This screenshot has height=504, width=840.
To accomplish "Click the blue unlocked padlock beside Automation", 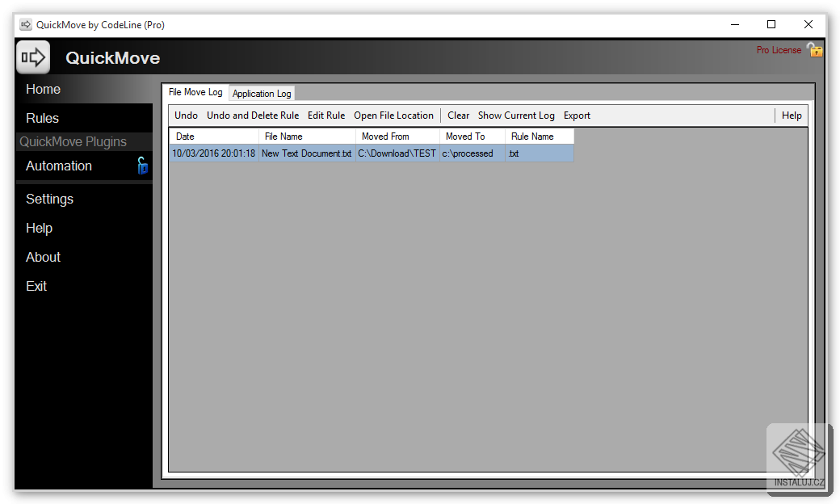I will [x=142, y=166].
